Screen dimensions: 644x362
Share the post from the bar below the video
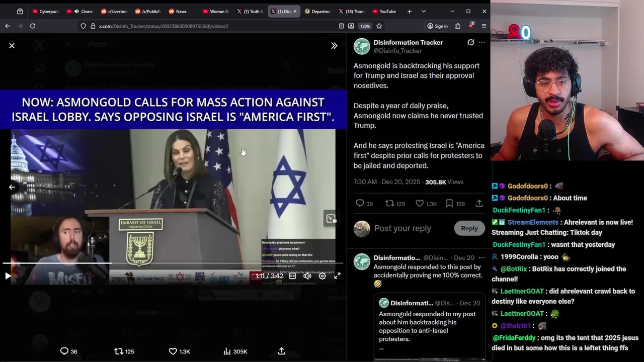pyautogui.click(x=282, y=351)
